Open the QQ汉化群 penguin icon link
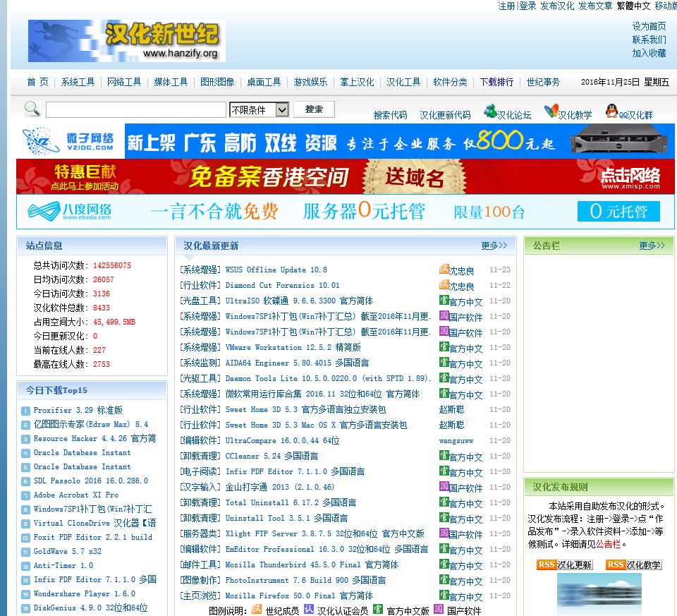This screenshot has height=616, width=677. [611, 111]
